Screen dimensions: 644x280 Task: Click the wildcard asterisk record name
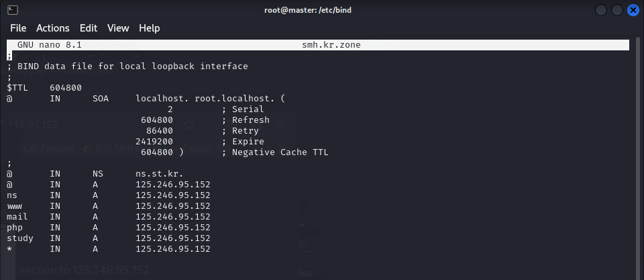pos(9,248)
